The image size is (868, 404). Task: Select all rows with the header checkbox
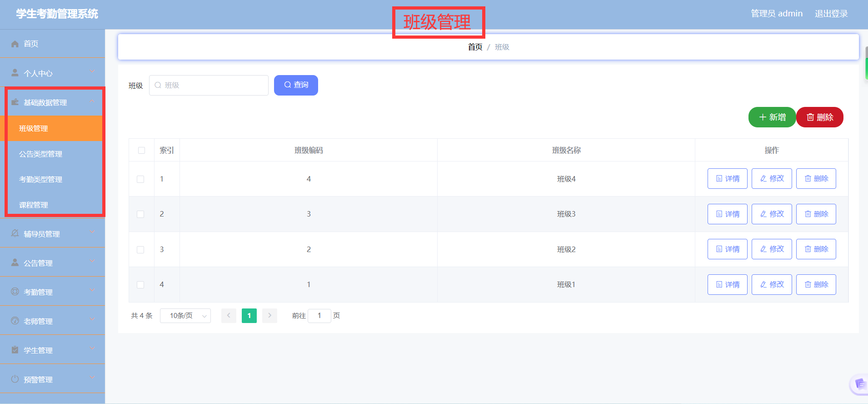coord(142,150)
